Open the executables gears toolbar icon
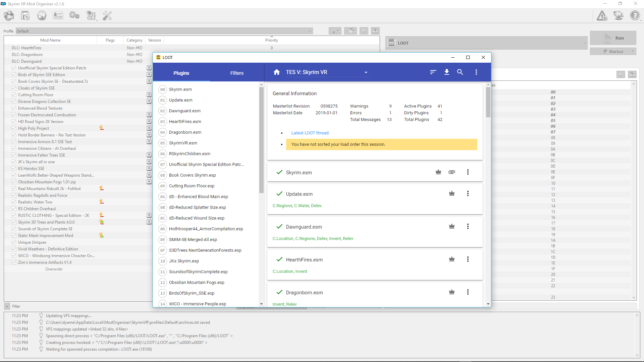Viewport: 644px width, 362px height. coord(74,15)
